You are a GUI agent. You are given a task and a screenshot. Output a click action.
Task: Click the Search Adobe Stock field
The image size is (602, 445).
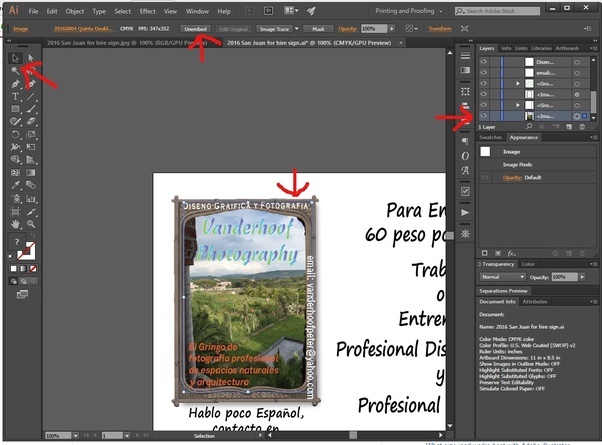tap(498, 11)
